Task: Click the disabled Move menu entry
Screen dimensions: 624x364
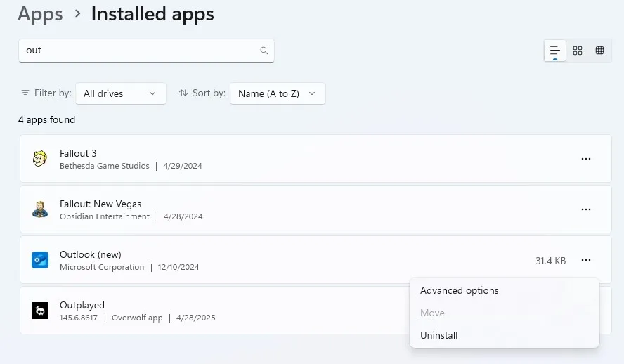Action: 505,313
